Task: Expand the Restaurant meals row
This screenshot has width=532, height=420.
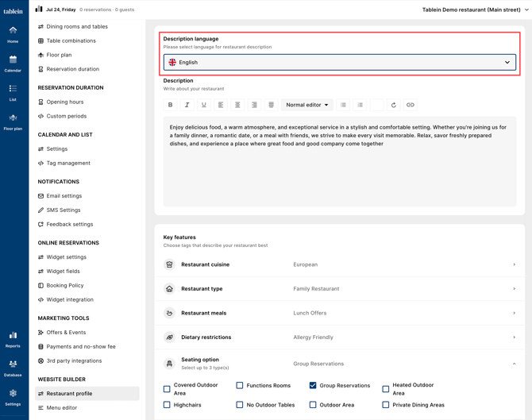Action: pos(340,313)
